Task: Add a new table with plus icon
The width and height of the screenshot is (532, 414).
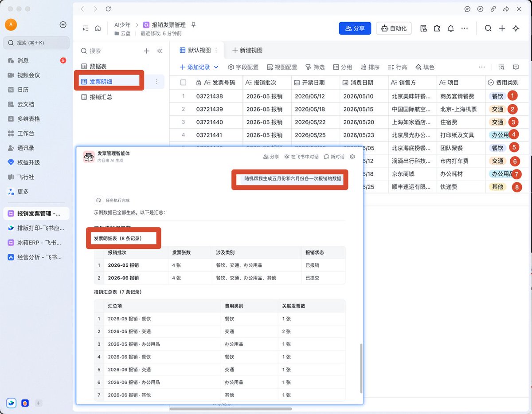Action: 147,51
